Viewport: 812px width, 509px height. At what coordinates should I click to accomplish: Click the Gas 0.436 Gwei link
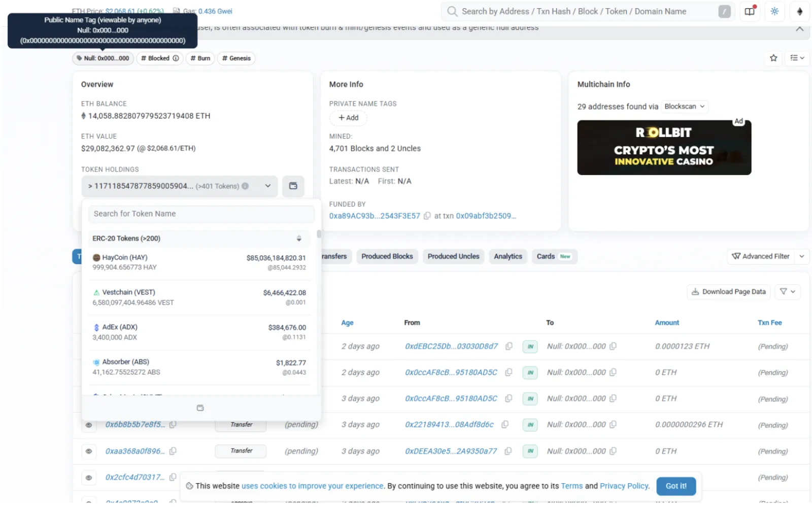tap(215, 11)
